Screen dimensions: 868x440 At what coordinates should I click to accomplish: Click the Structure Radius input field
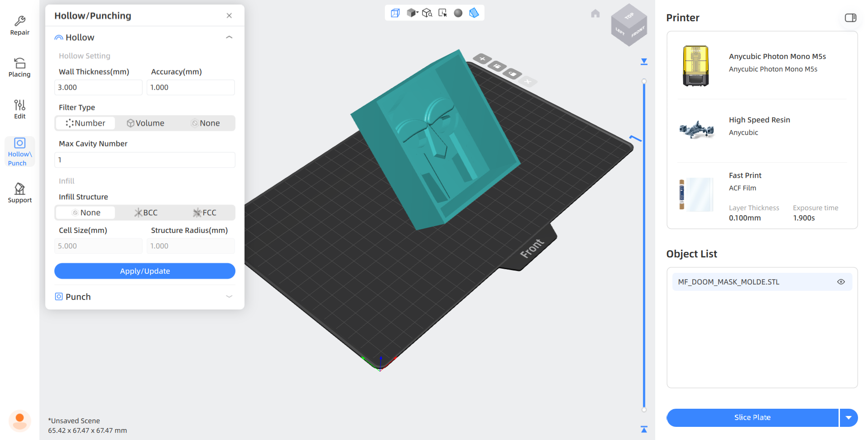tap(191, 246)
